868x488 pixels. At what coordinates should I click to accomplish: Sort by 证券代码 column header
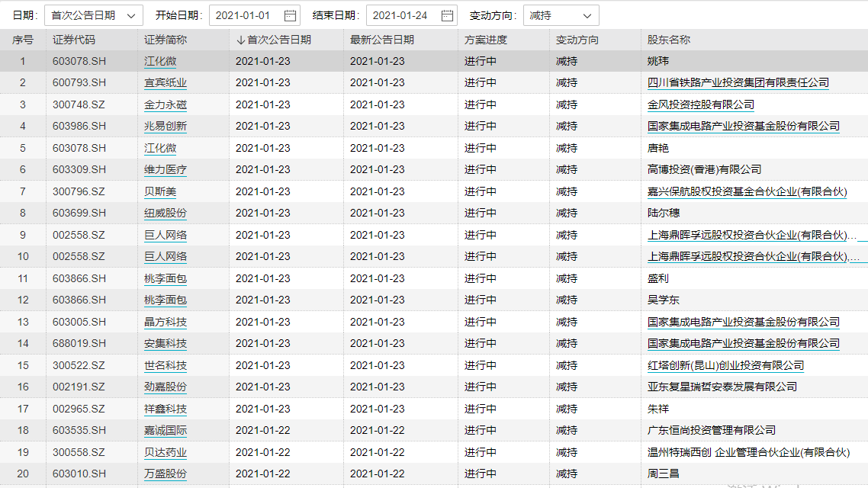(74, 40)
